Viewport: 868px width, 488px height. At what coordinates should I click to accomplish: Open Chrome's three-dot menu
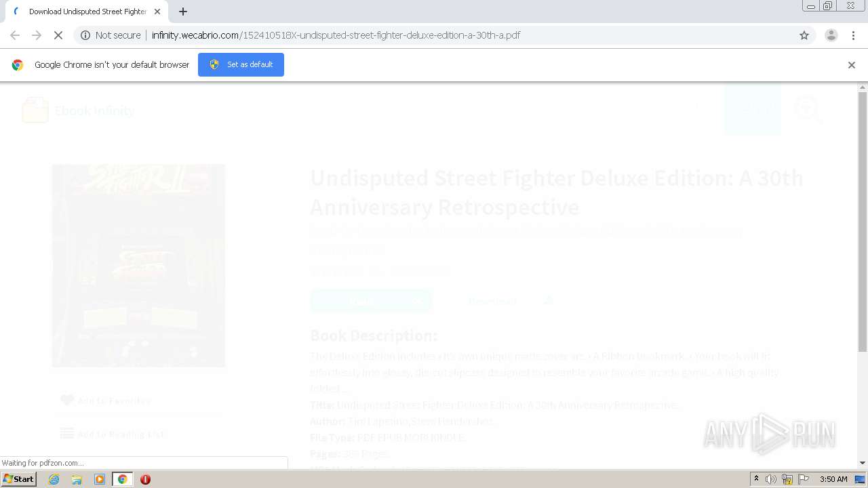(x=853, y=35)
